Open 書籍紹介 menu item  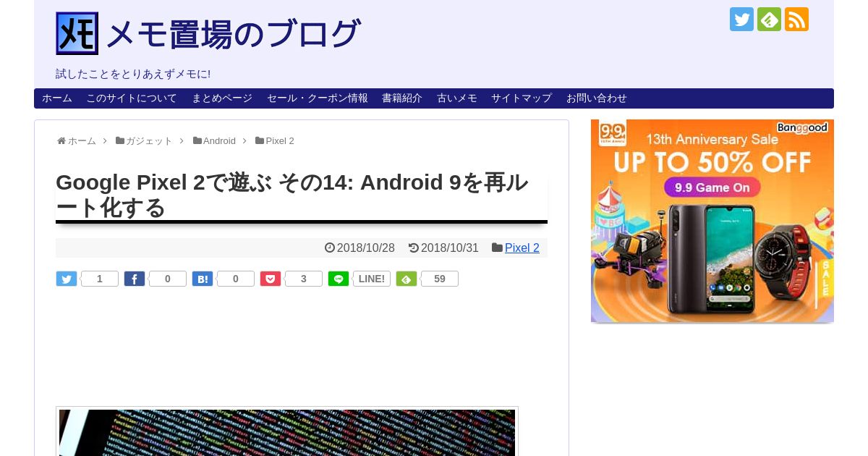pos(402,98)
